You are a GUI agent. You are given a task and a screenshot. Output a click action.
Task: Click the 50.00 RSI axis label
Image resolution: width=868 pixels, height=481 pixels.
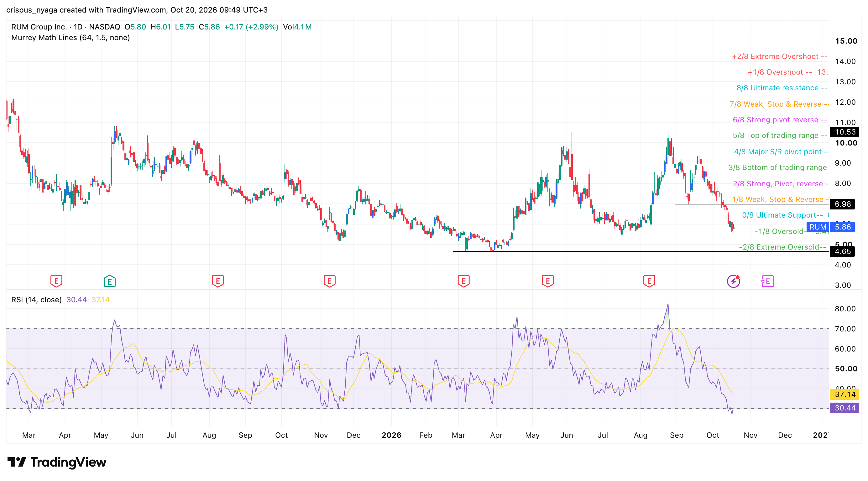(846, 369)
